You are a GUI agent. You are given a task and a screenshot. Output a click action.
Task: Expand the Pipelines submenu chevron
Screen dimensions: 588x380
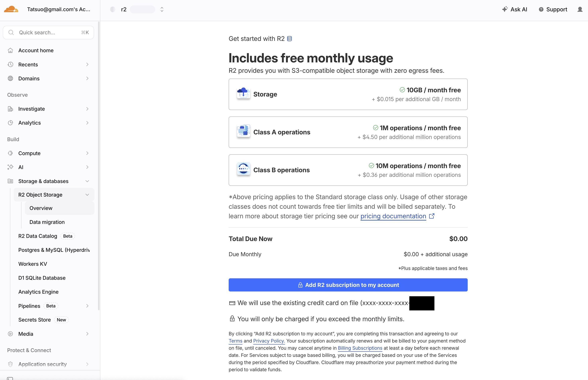pyautogui.click(x=87, y=306)
